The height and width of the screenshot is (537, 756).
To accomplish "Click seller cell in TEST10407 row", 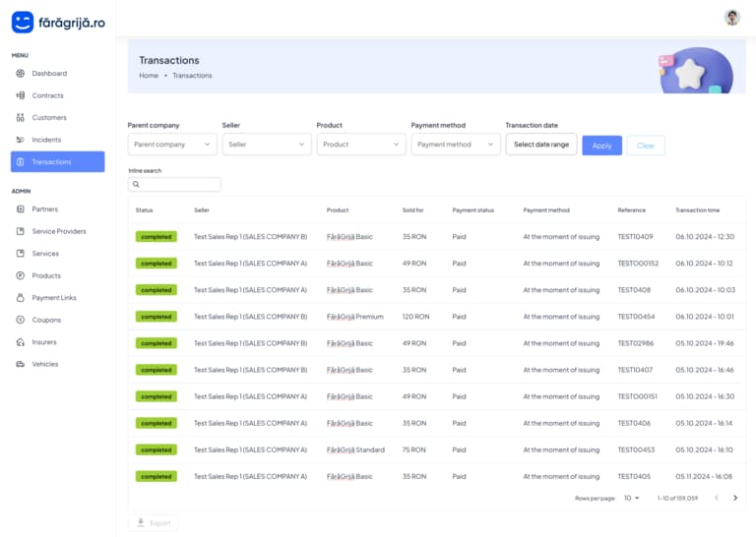I will 250,370.
